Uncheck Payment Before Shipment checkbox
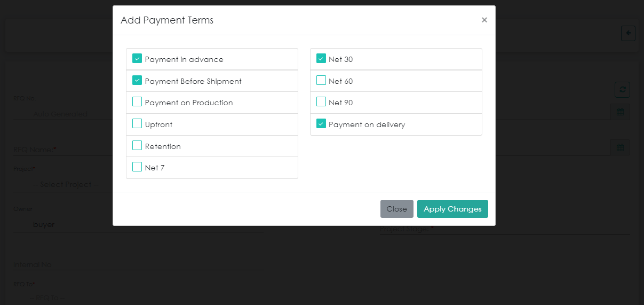The width and height of the screenshot is (644, 305). click(x=137, y=81)
